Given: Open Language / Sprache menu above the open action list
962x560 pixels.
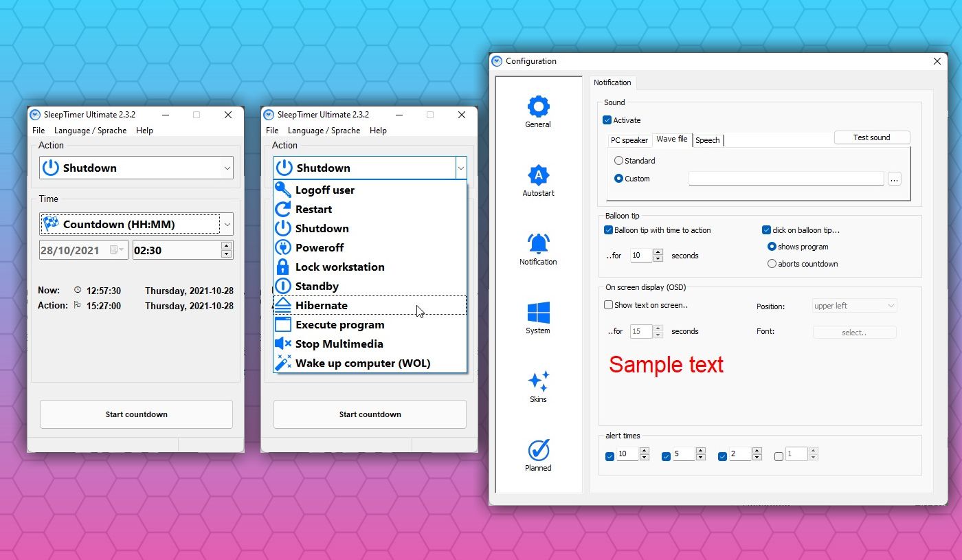Looking at the screenshot, I should coord(324,131).
